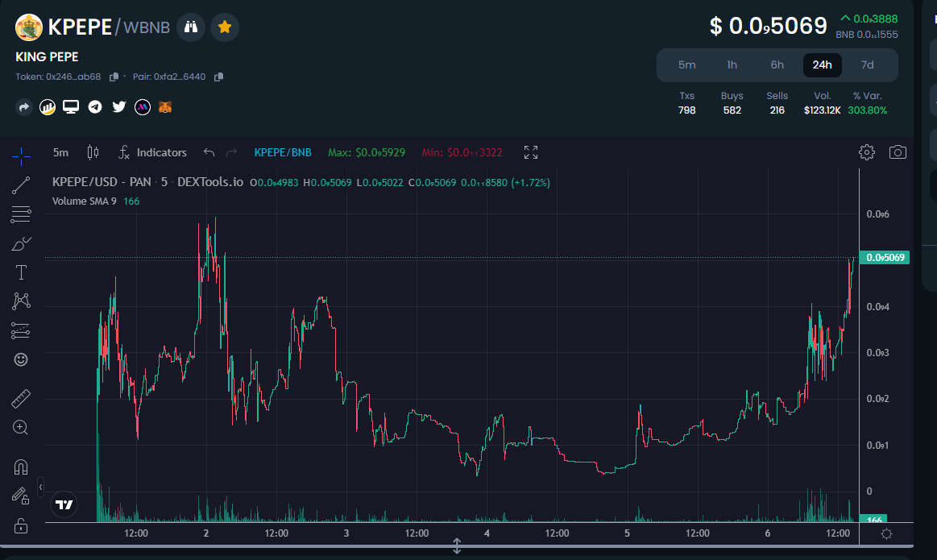
Task: Take chart snapshot with camera icon
Action: pyautogui.click(x=898, y=152)
